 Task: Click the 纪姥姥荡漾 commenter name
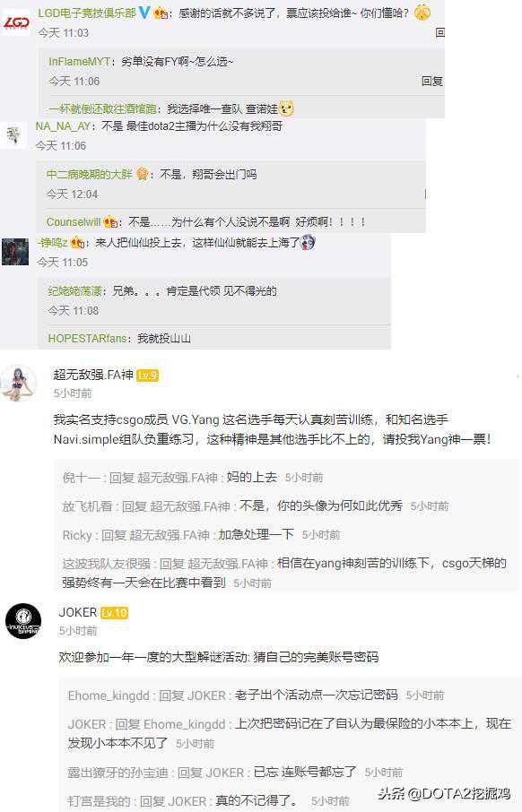click(x=75, y=291)
